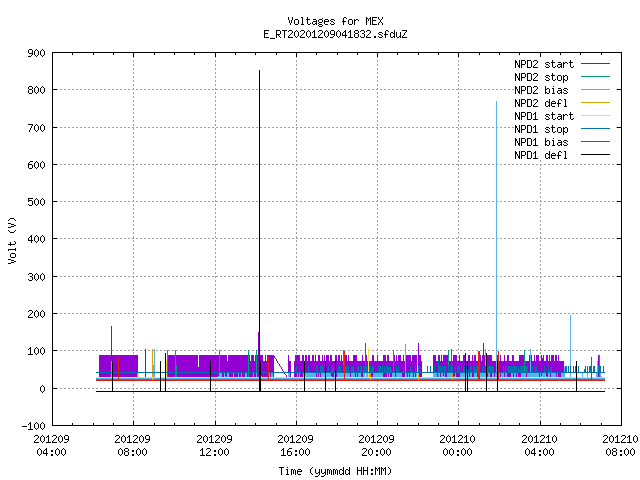Click the 201209 20:00 time tick label
Viewport: 640px width, 480px height.
(x=376, y=446)
